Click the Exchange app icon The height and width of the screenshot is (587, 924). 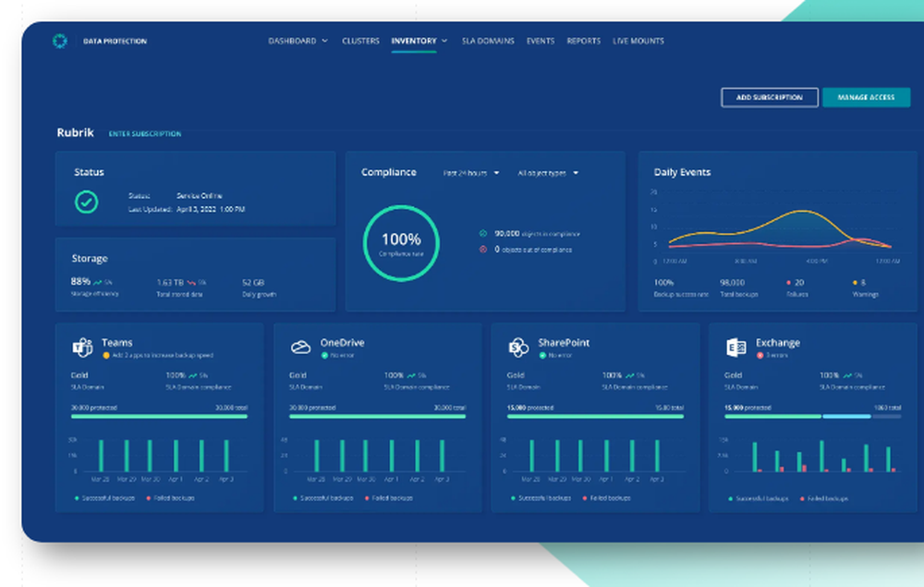point(736,348)
